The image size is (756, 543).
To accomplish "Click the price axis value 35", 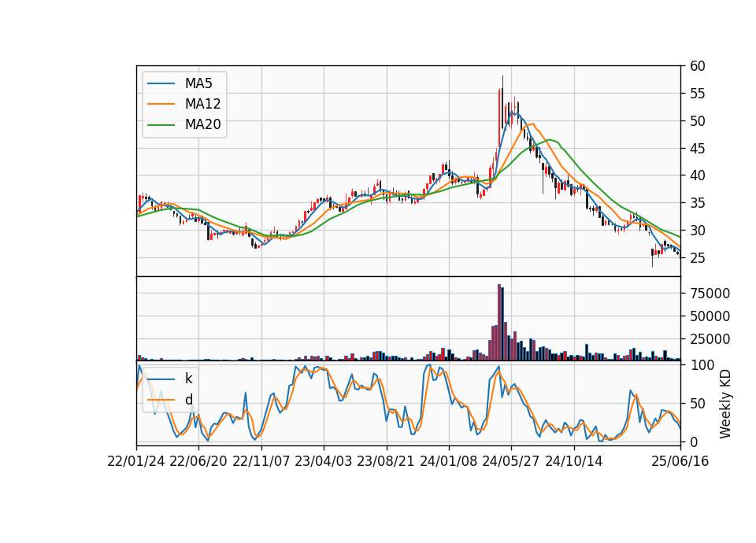I will [697, 203].
